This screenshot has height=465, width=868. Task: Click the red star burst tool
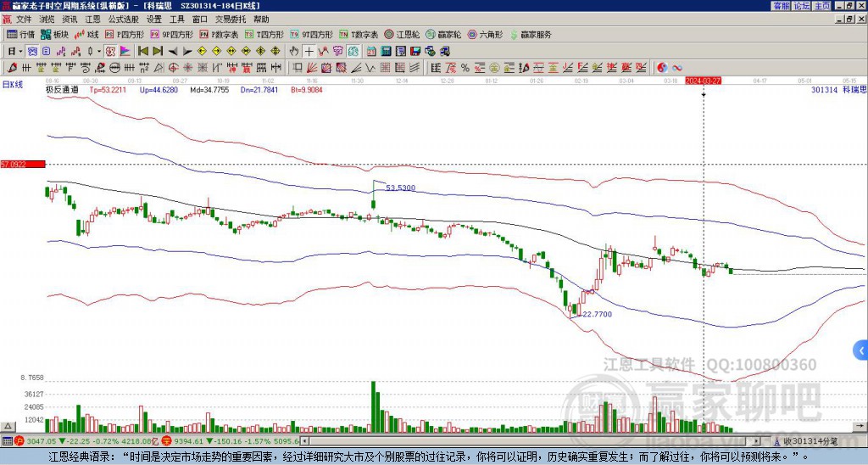[x=187, y=68]
